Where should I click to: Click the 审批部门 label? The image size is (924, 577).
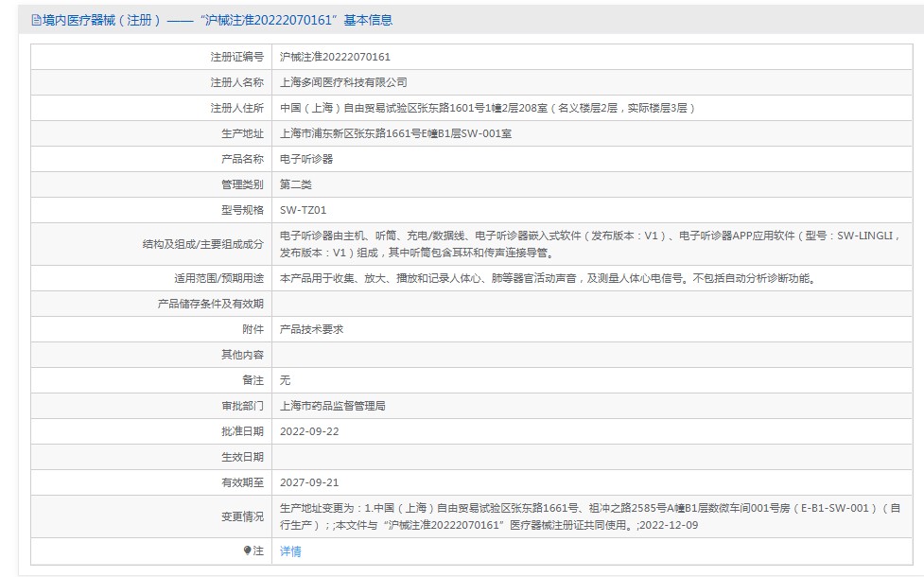pyautogui.click(x=242, y=406)
